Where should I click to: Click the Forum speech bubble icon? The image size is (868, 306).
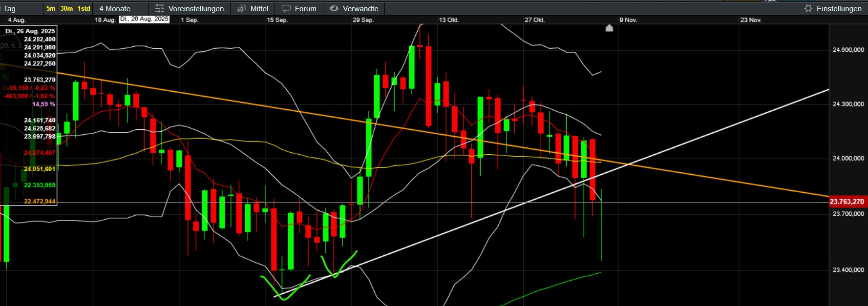pos(286,9)
